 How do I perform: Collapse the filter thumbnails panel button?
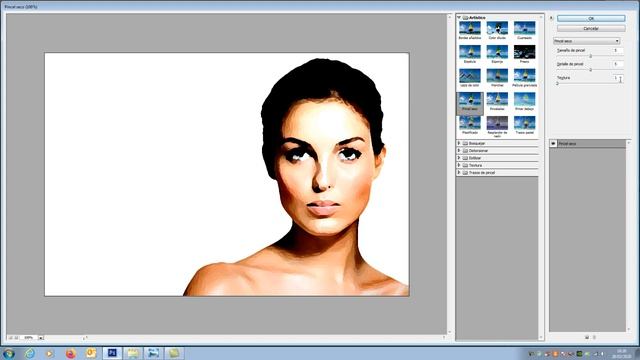(551, 18)
